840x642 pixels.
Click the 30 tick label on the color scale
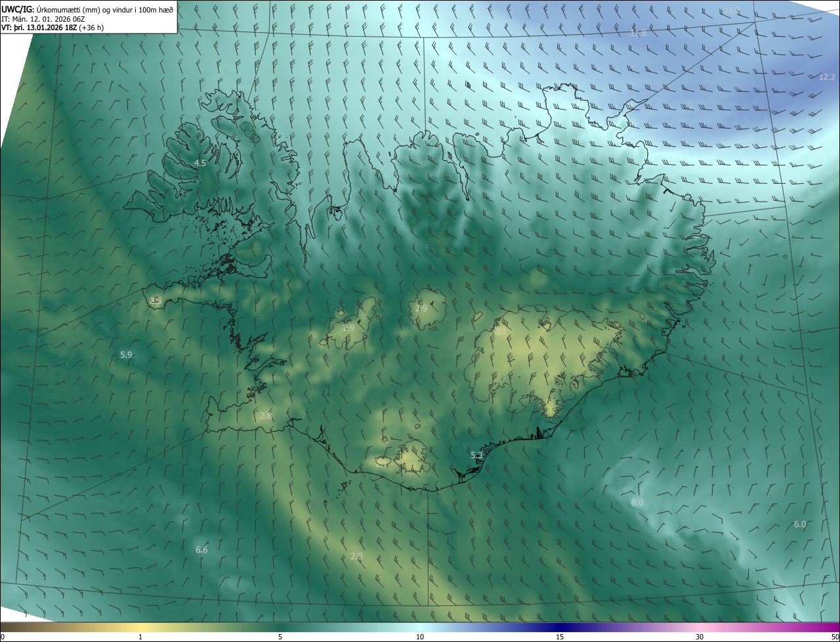click(x=700, y=637)
